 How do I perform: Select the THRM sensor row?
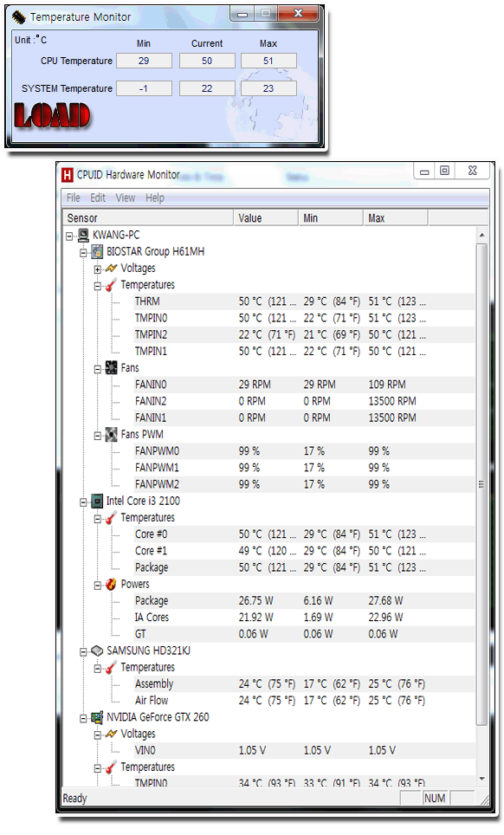(x=304, y=301)
